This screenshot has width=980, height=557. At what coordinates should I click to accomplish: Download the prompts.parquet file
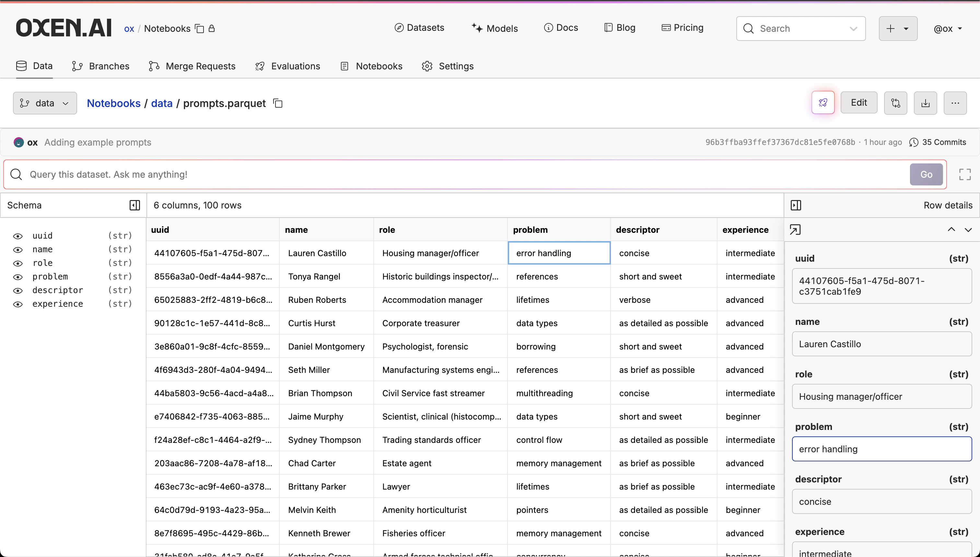click(925, 102)
